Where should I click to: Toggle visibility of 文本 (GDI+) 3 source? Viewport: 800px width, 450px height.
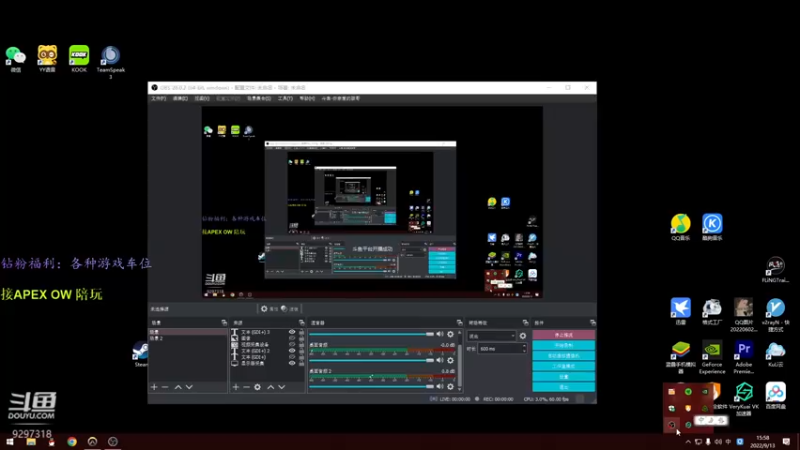(x=292, y=332)
